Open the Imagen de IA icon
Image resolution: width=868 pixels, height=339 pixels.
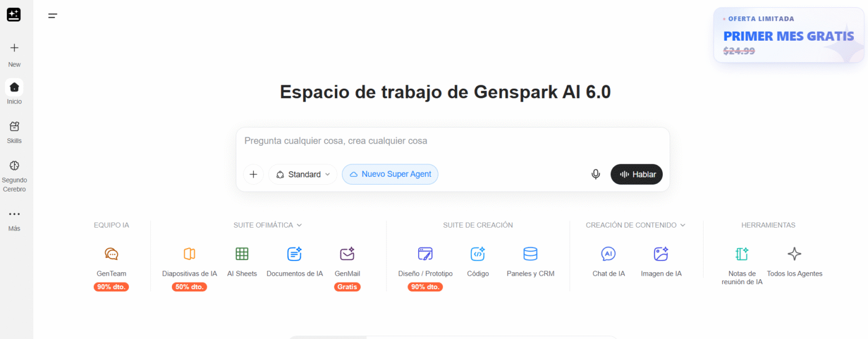tap(661, 254)
